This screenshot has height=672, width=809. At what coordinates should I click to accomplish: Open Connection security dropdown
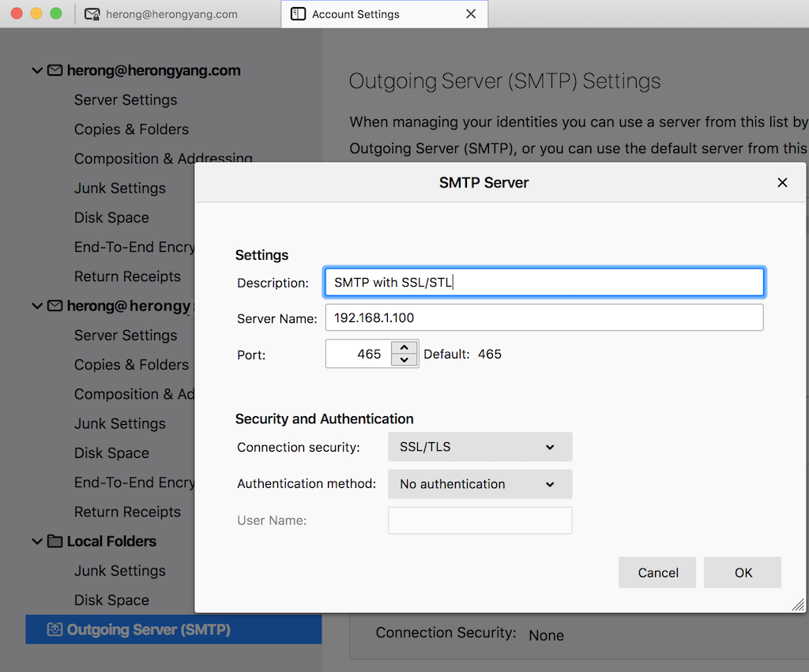(480, 447)
